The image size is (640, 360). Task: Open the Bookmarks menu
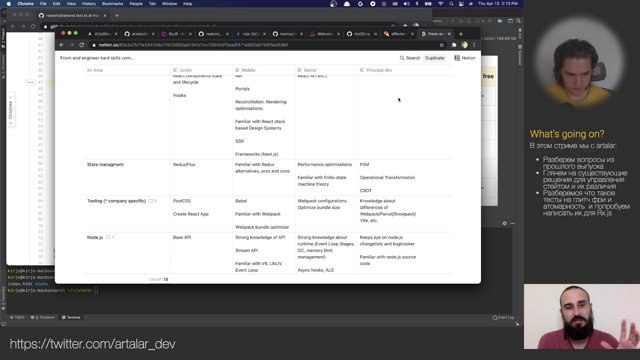(x=112, y=4)
